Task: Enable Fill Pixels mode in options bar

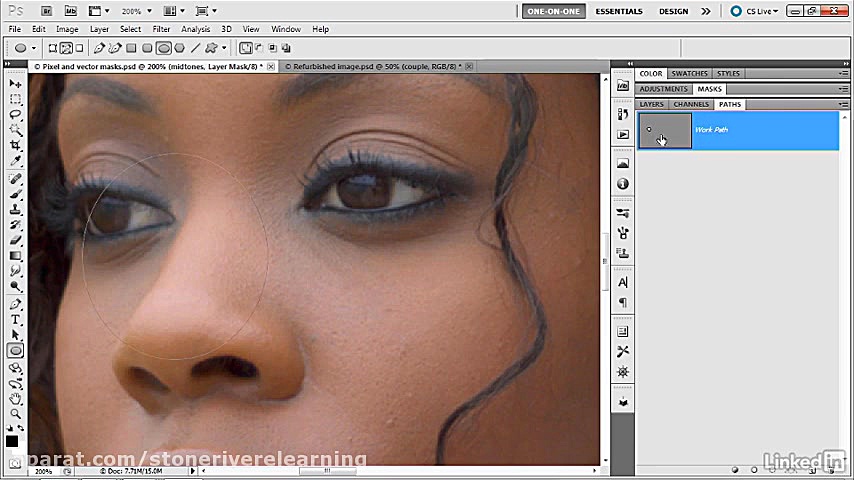Action: click(80, 48)
